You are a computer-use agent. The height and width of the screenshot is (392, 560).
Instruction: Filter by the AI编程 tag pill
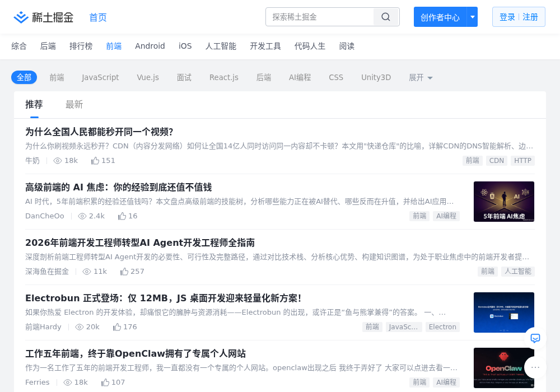pyautogui.click(x=300, y=77)
